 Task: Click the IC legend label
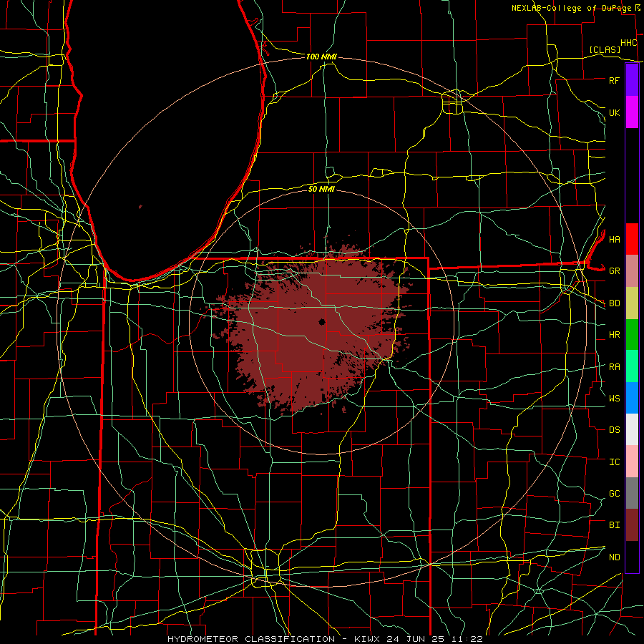click(614, 462)
